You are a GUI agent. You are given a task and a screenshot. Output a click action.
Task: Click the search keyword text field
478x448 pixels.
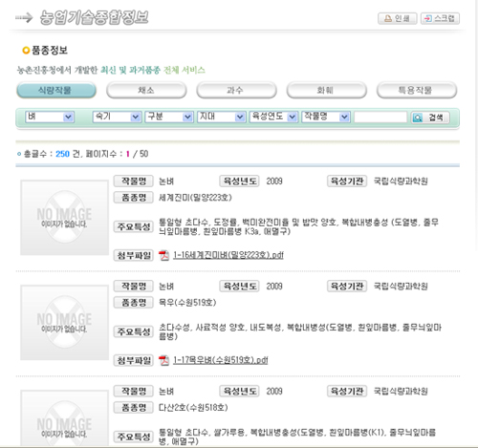pos(380,117)
